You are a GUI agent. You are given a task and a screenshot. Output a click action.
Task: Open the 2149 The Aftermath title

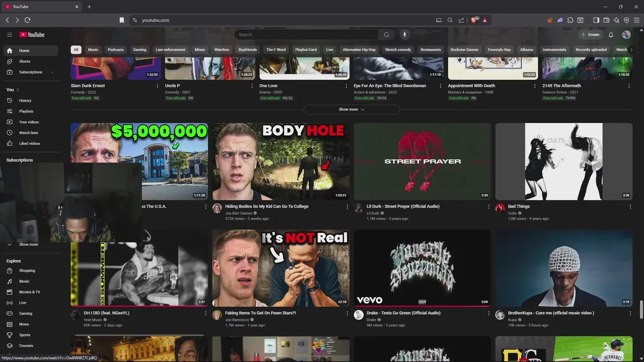click(x=561, y=86)
